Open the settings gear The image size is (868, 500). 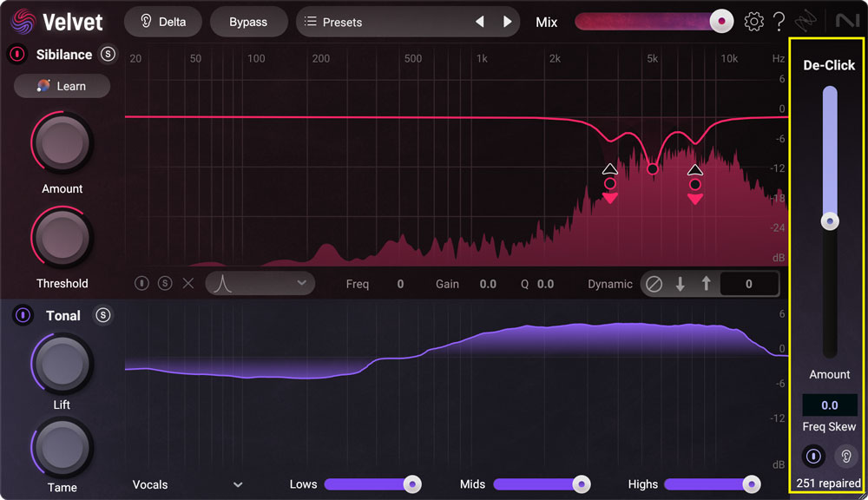pyautogui.click(x=753, y=22)
